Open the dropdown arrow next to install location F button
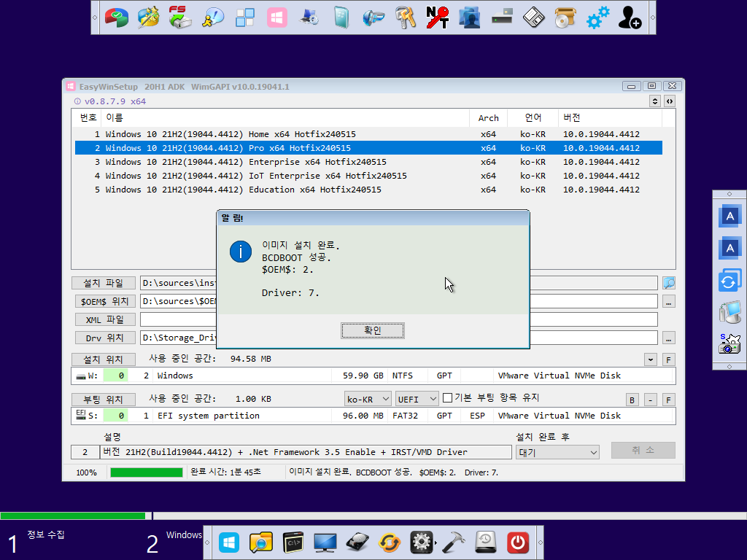Image resolution: width=747 pixels, height=560 pixels. point(650,359)
